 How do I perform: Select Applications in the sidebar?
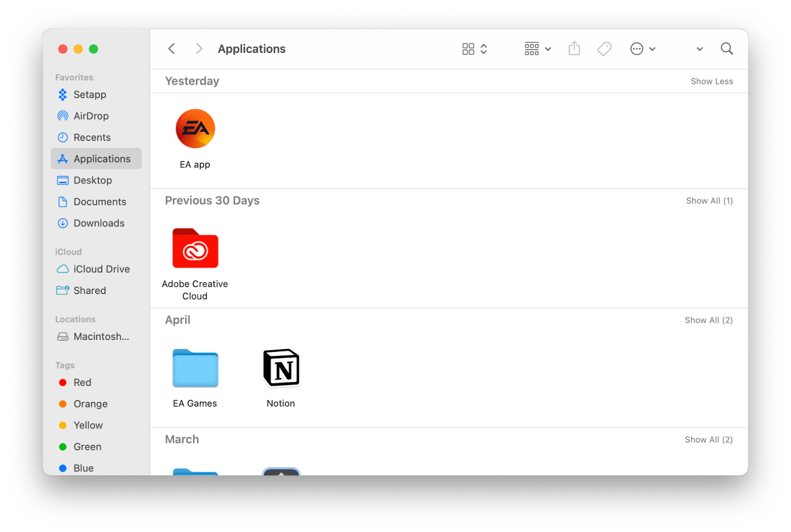(96, 159)
